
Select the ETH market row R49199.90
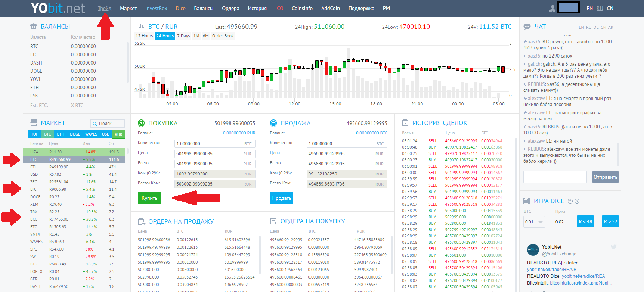click(74, 167)
